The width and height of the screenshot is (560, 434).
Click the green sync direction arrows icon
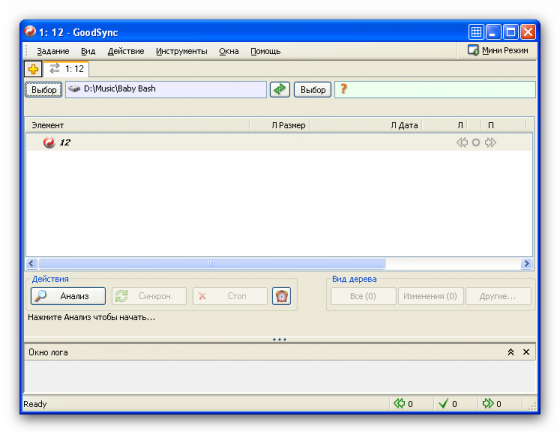[280, 89]
